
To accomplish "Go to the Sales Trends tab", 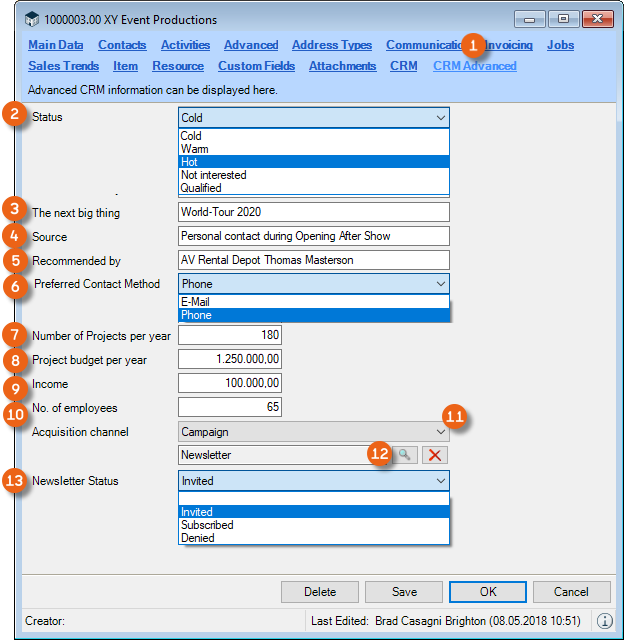I will (x=63, y=66).
